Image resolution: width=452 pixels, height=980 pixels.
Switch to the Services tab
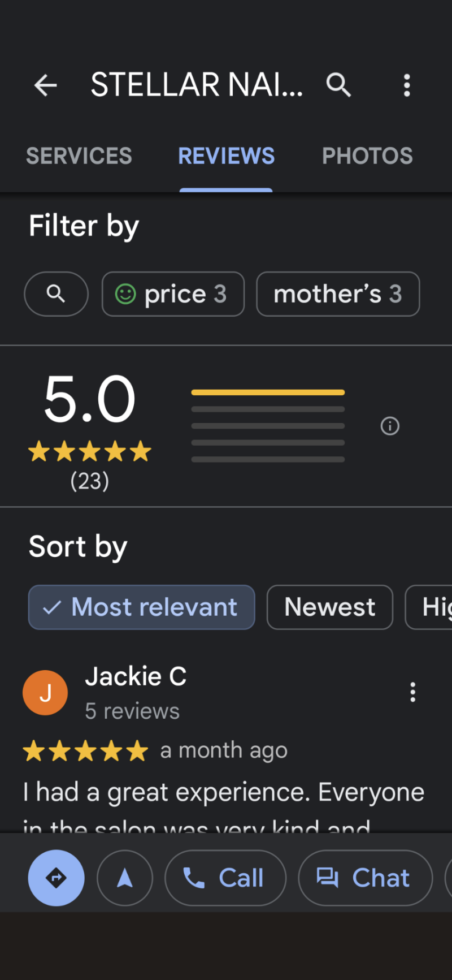79,156
